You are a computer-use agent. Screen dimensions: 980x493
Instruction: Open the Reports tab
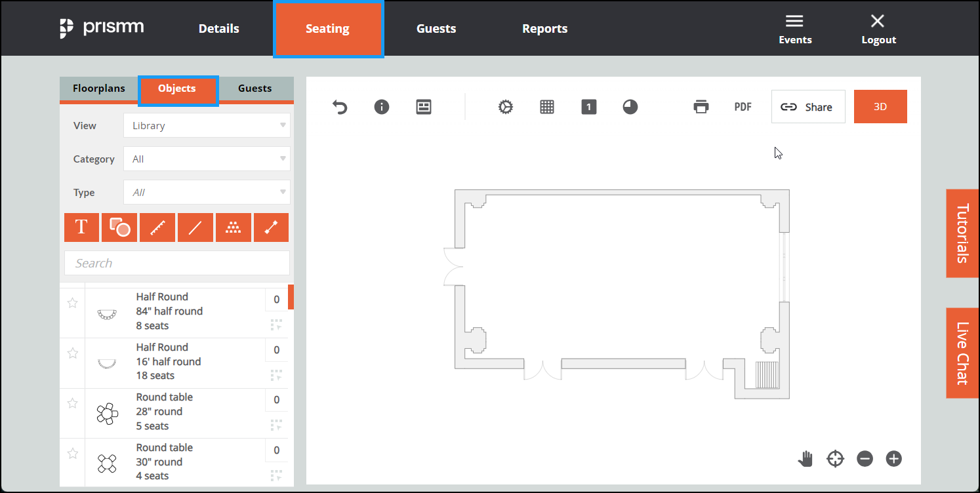point(545,29)
